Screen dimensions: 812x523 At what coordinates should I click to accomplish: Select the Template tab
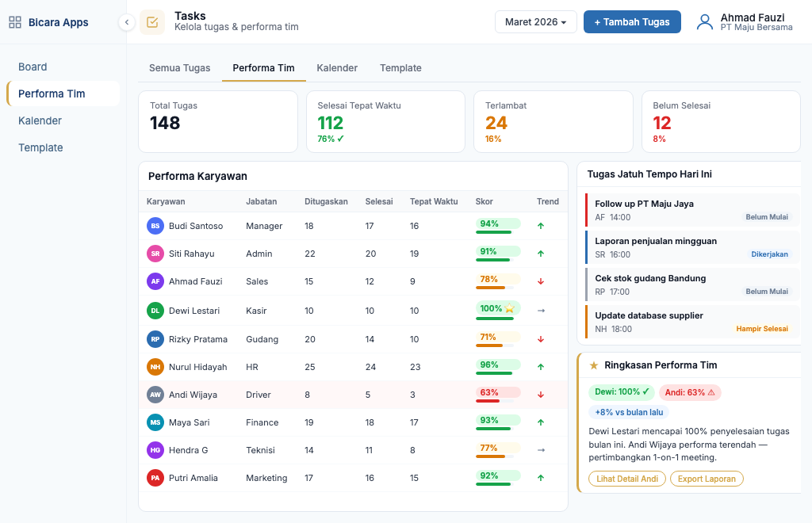pyautogui.click(x=400, y=68)
